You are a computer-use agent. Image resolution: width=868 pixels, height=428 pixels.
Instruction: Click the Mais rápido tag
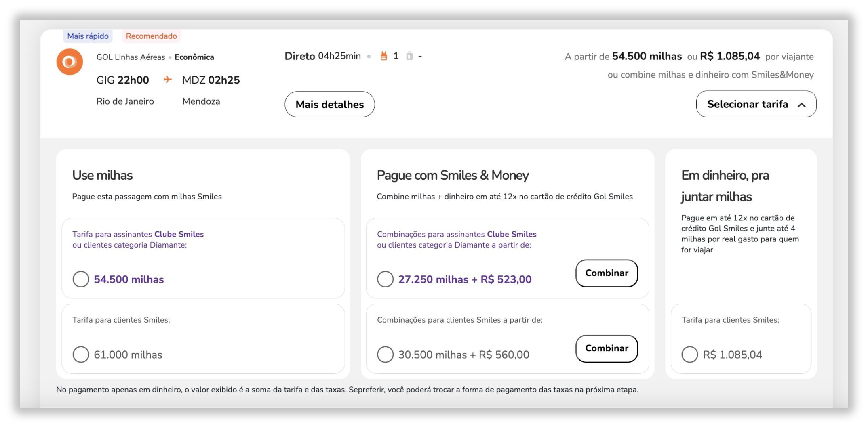(x=88, y=36)
